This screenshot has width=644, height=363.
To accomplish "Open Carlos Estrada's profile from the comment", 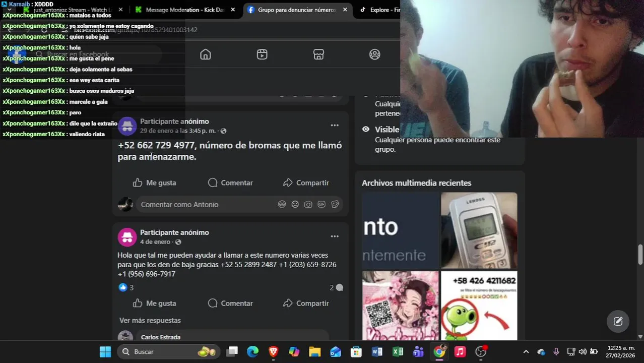I will [x=161, y=337].
